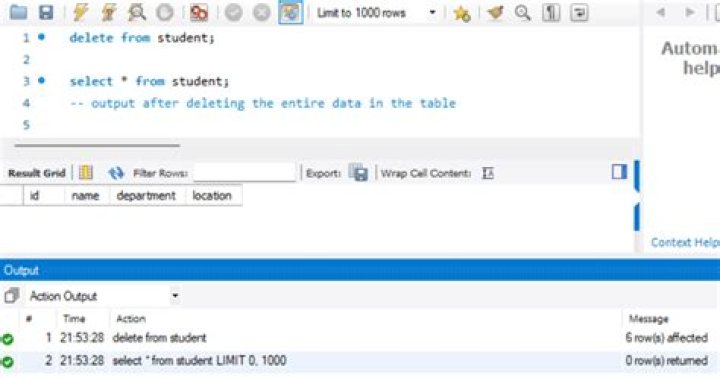
Task: Go back with the help pane left arrow
Action: tap(661, 12)
